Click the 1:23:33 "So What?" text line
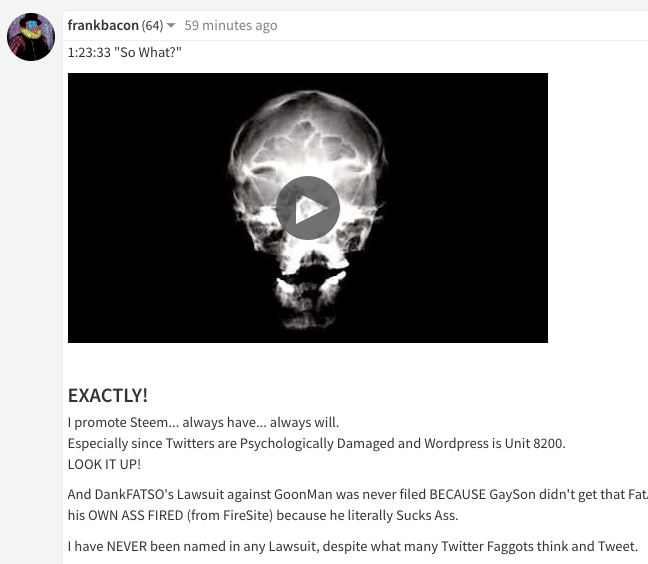Screen dimensions: 648x564 tap(124, 52)
